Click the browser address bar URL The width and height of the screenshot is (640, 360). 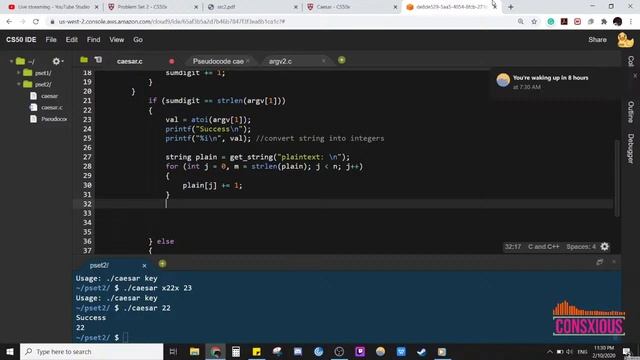pos(171,22)
